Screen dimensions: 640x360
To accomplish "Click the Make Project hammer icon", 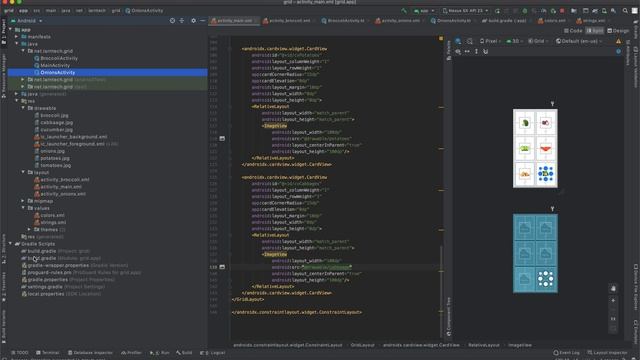I will (x=404, y=11).
